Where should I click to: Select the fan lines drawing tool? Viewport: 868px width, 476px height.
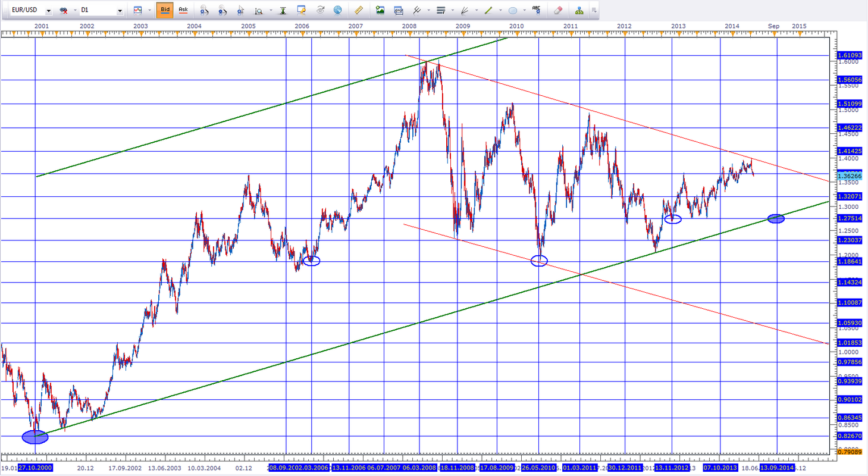pyautogui.click(x=463, y=10)
